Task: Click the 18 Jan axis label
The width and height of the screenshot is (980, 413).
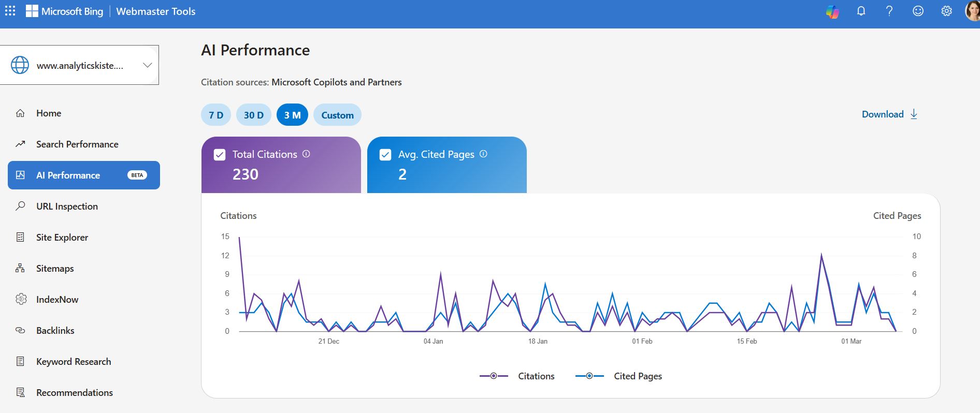Action: tap(538, 341)
